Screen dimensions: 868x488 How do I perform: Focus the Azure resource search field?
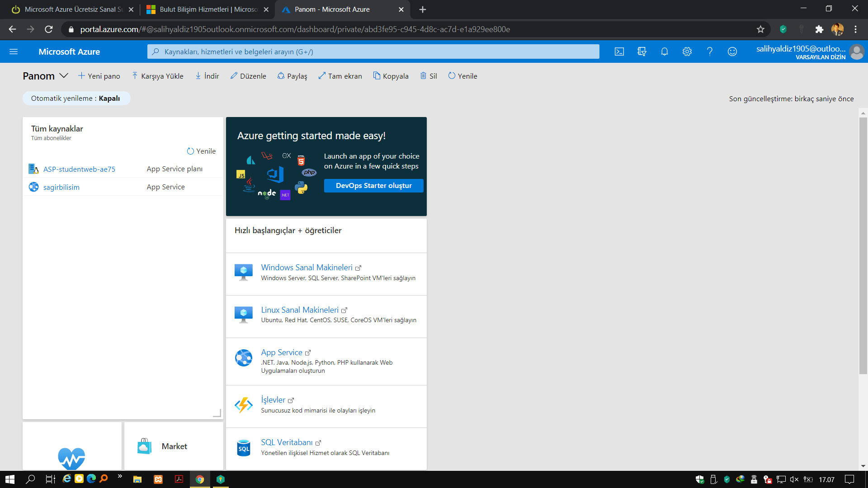point(373,52)
